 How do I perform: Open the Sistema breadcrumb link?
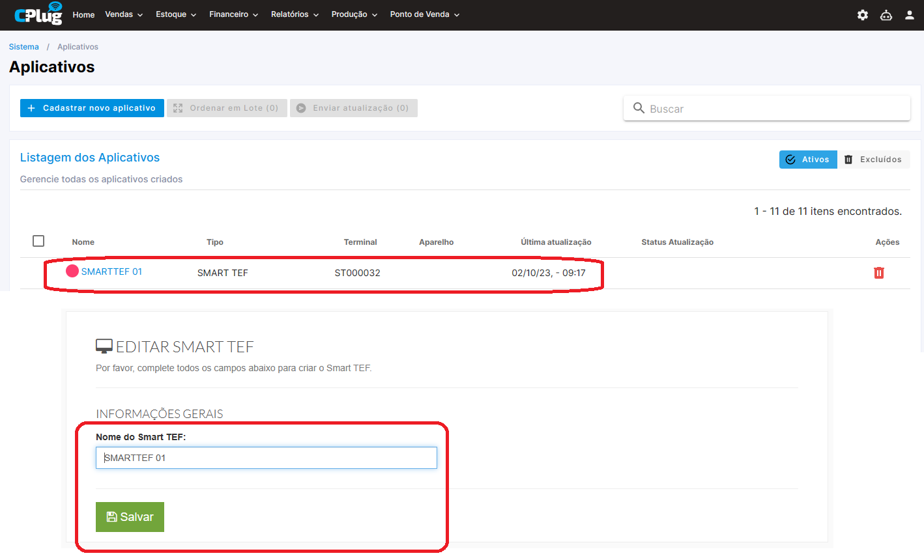pyautogui.click(x=24, y=47)
